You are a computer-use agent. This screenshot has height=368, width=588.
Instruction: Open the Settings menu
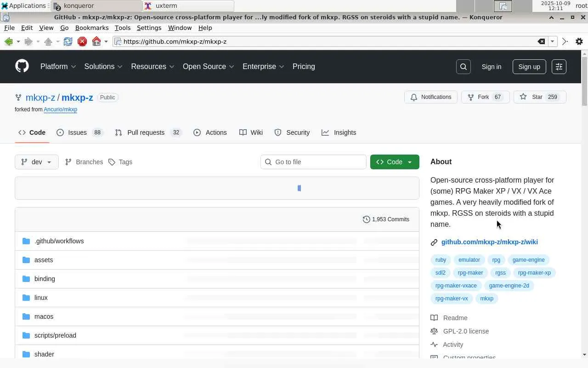click(x=149, y=28)
